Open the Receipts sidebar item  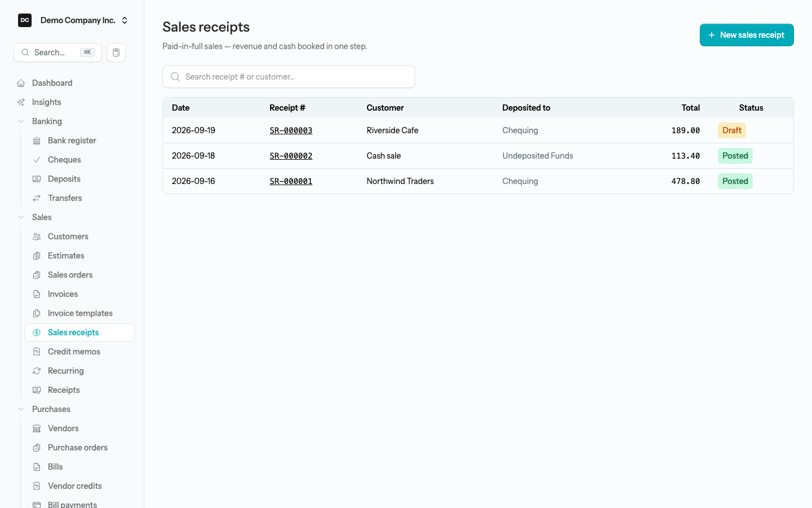pyautogui.click(x=80, y=390)
